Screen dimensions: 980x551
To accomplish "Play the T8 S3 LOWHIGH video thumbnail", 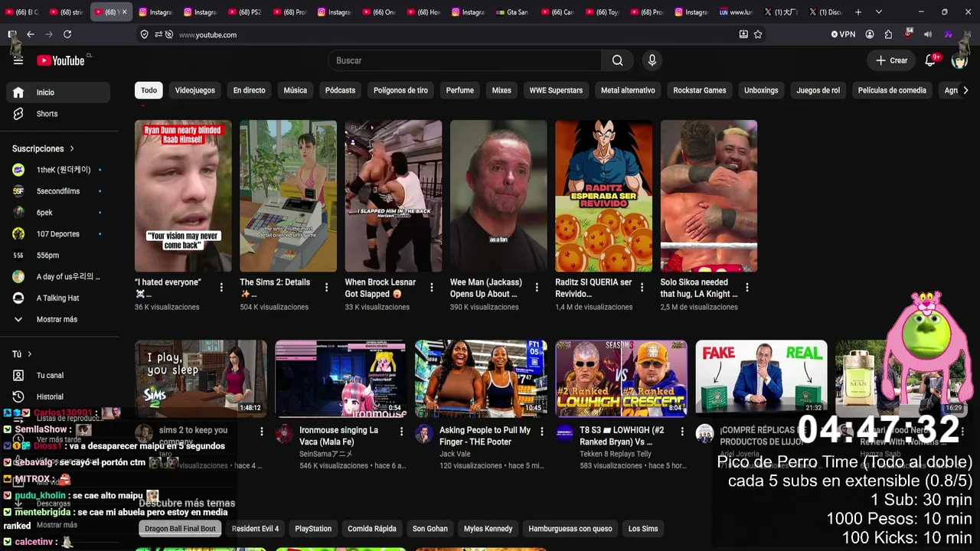I will (621, 378).
